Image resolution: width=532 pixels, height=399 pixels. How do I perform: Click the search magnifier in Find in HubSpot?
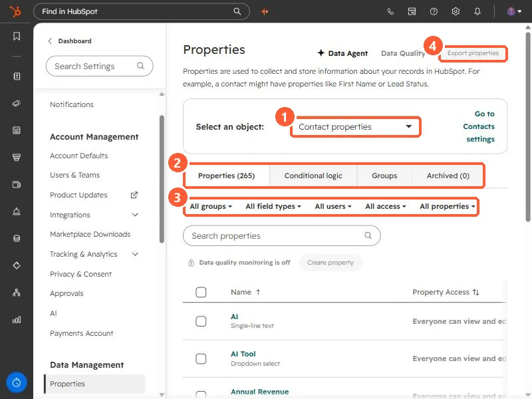pyautogui.click(x=237, y=11)
